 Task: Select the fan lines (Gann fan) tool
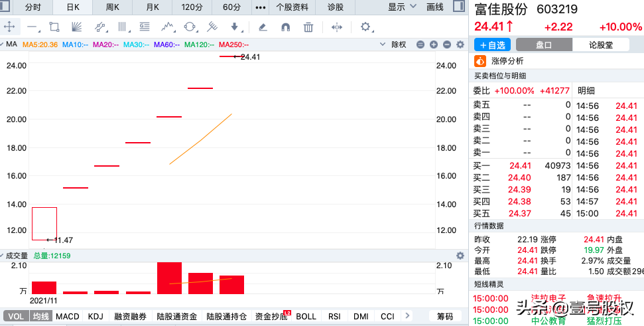coord(76,27)
